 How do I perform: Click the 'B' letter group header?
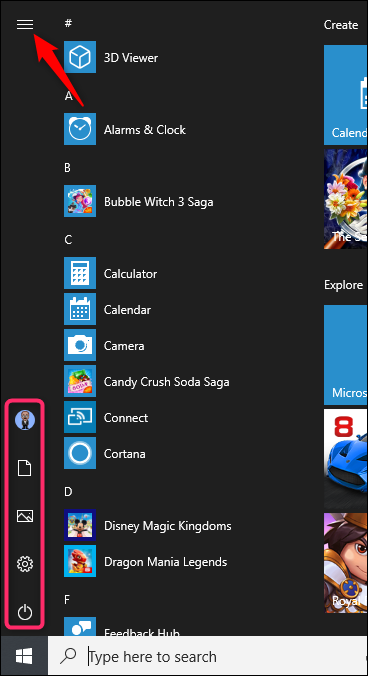[68, 168]
